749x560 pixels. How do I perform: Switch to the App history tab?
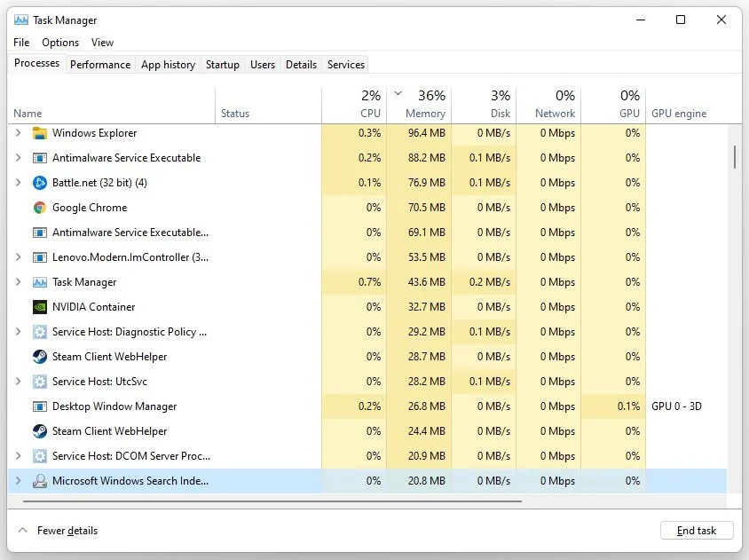point(168,65)
